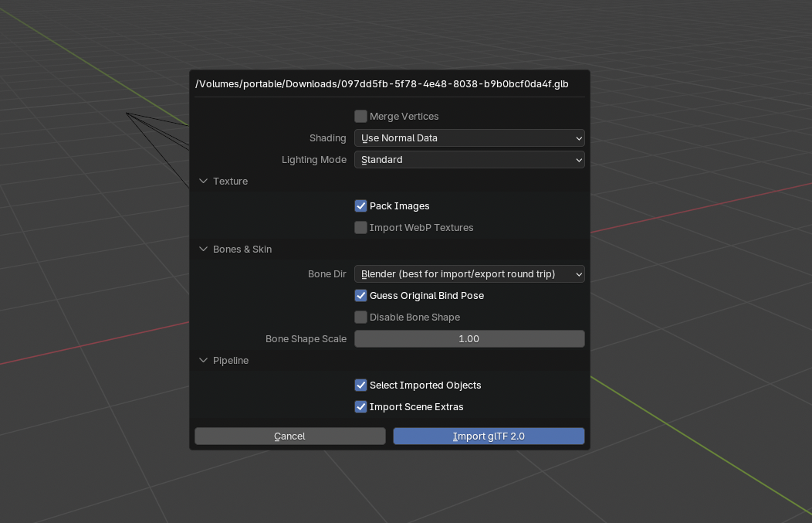The image size is (812, 523).
Task: Click the .glb file path title text
Action: [x=382, y=83]
